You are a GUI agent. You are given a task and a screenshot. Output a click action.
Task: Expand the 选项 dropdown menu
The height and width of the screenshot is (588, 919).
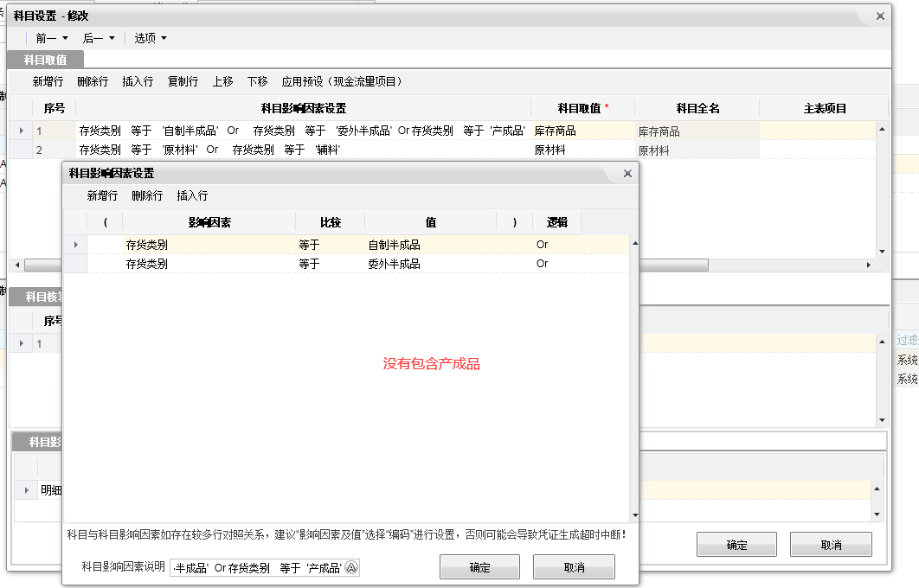coord(150,38)
